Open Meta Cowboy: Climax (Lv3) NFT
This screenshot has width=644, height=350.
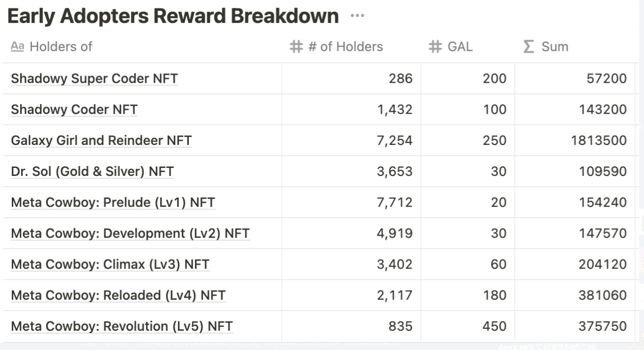(110, 265)
